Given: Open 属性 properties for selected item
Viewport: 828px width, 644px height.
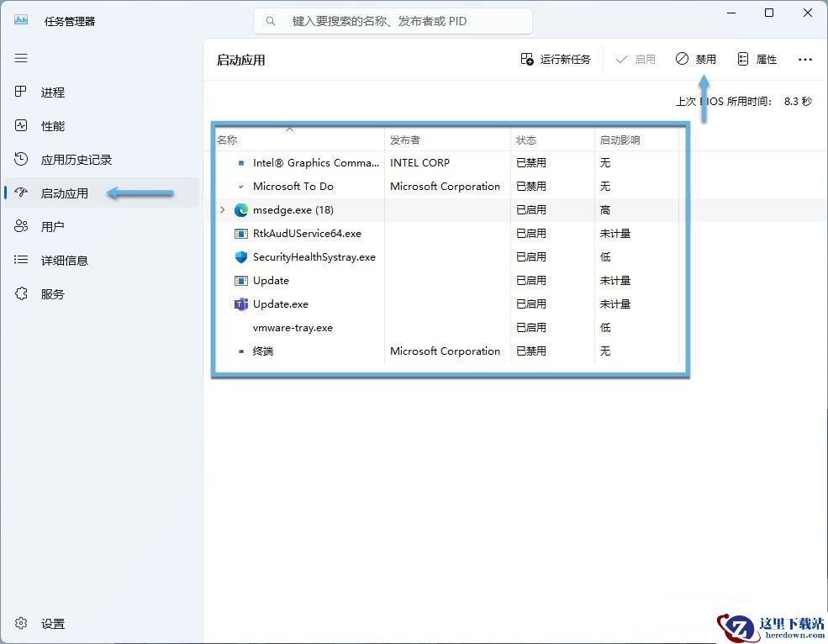Looking at the screenshot, I should click(757, 59).
